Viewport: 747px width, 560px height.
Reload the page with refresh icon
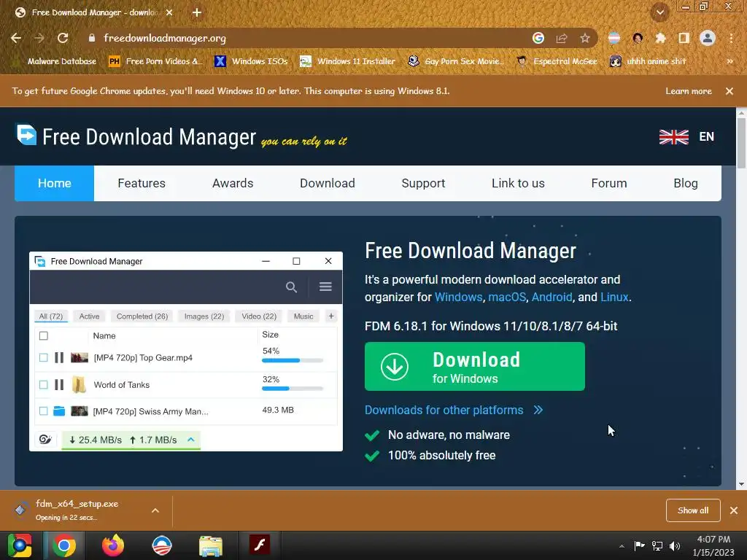(63, 38)
